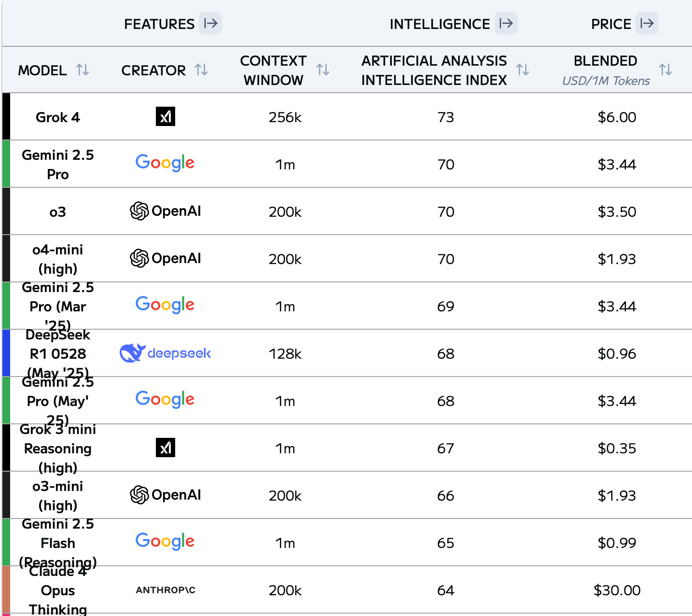
Task: Sort by CONTEXT WINDOW arrows
Action: [x=323, y=70]
